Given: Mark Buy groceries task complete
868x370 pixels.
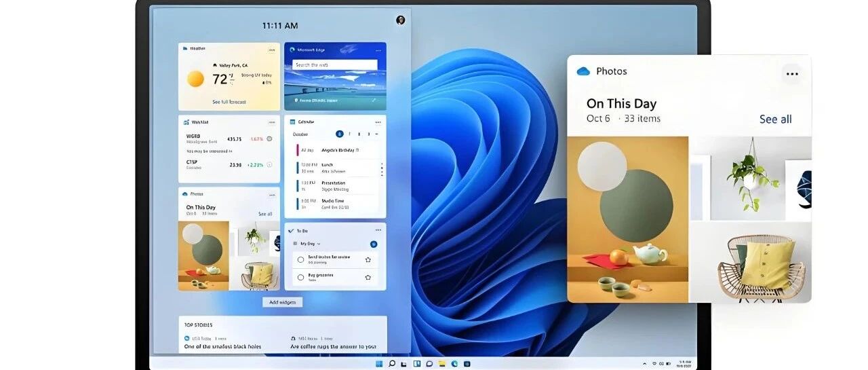Looking at the screenshot, I should pos(300,277).
